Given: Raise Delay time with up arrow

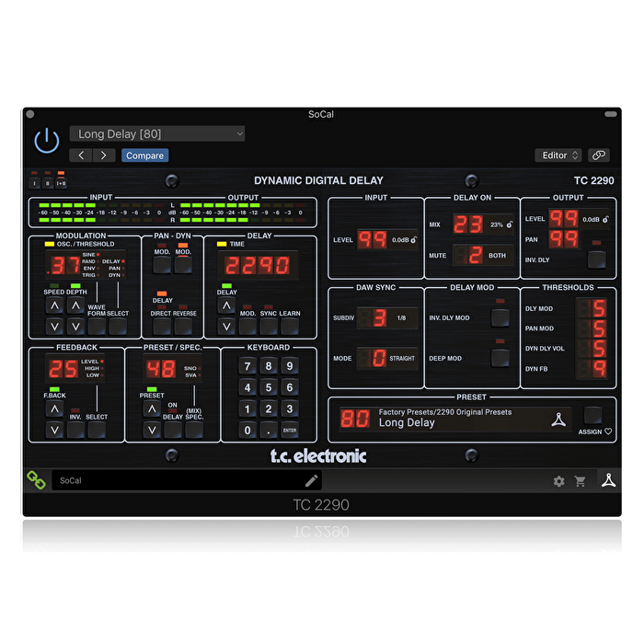Looking at the screenshot, I should tap(226, 305).
